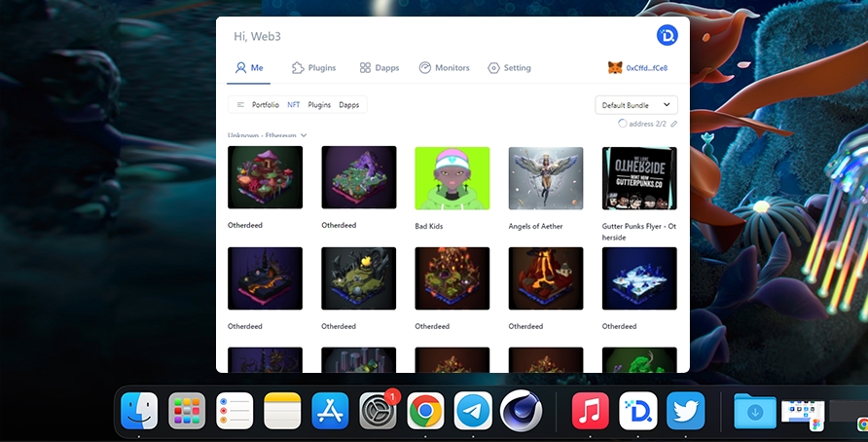Open the Me tab
Viewport: 868px width, 442px height.
tap(248, 67)
